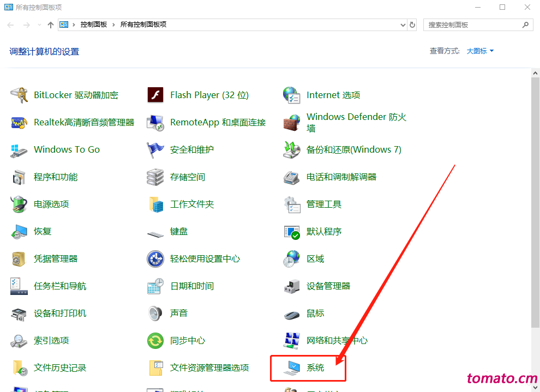Click the 控制面板 breadcrumb segment
This screenshot has width=540, height=392.
pos(94,25)
